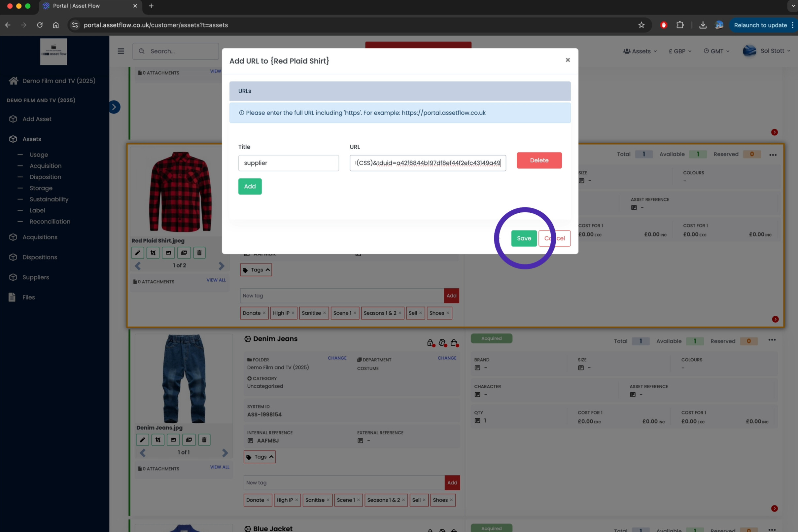View all Denim Jeans attachments
798x532 pixels.
pyautogui.click(x=220, y=467)
